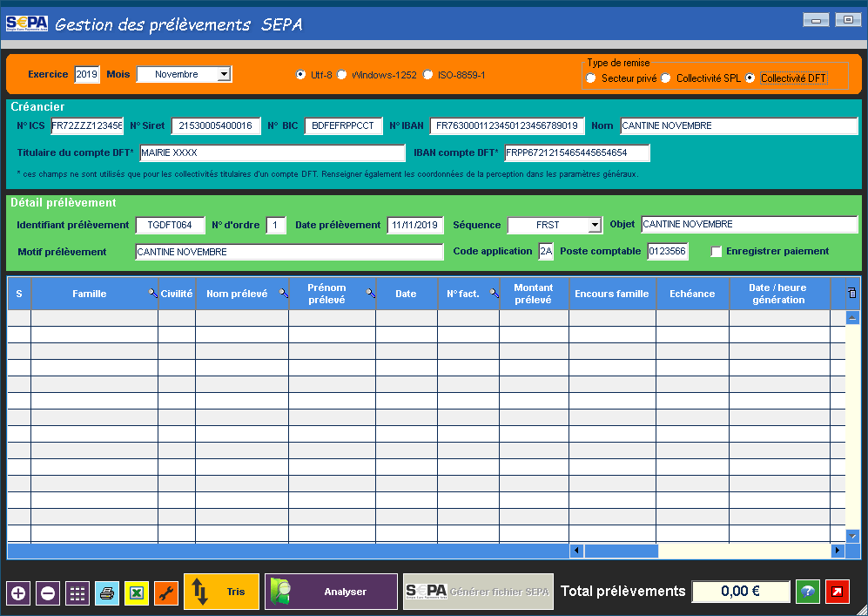
Task: Open the Mois dropdown showing Novembre
Action: click(x=224, y=75)
